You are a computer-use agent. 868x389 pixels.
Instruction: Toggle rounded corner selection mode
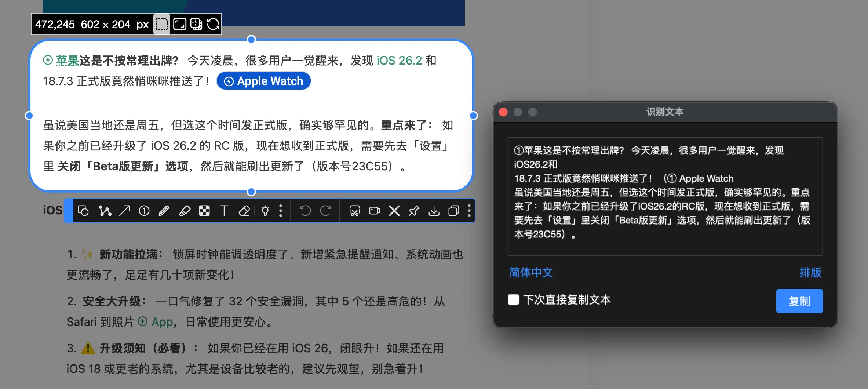pyautogui.click(x=161, y=25)
